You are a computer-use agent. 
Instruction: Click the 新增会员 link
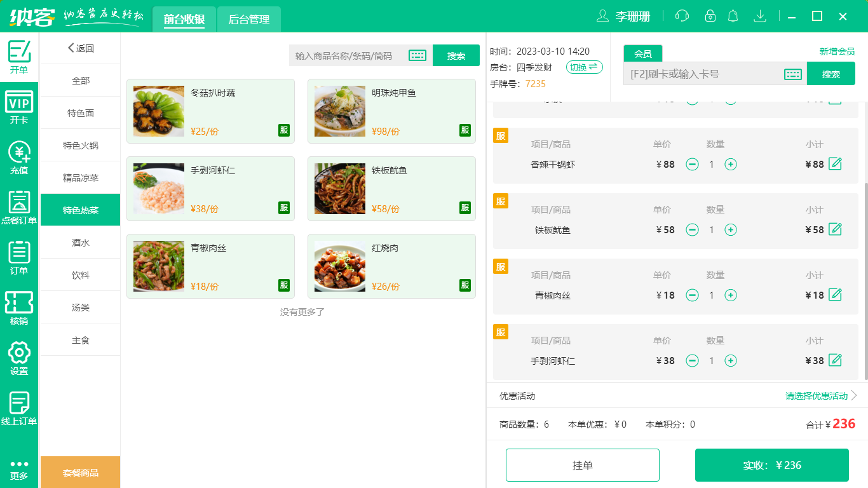[x=837, y=51]
